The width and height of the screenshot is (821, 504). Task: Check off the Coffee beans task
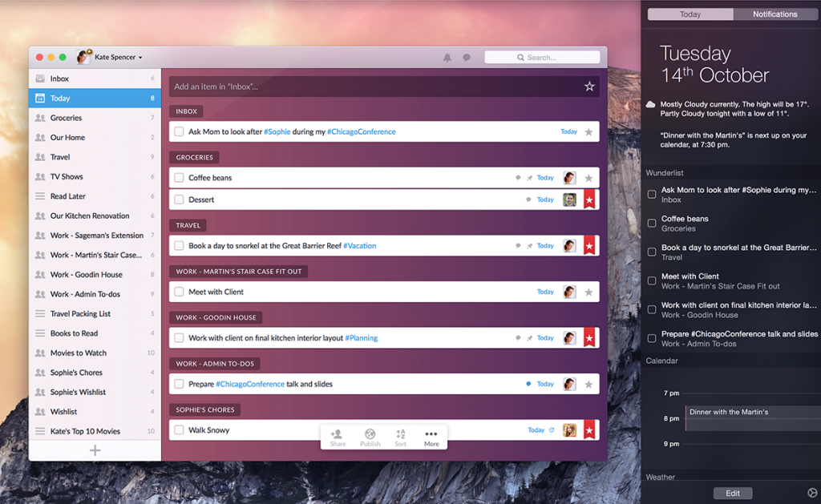coord(178,177)
